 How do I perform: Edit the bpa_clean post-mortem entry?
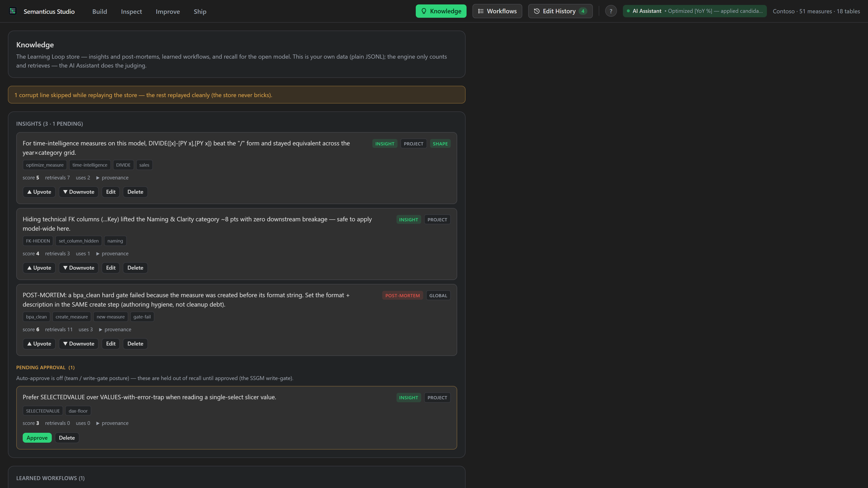(110, 344)
